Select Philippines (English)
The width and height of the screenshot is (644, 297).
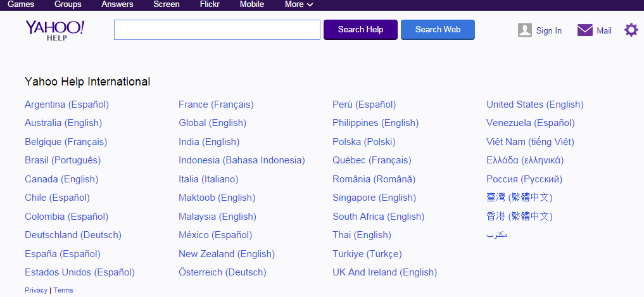[376, 123]
